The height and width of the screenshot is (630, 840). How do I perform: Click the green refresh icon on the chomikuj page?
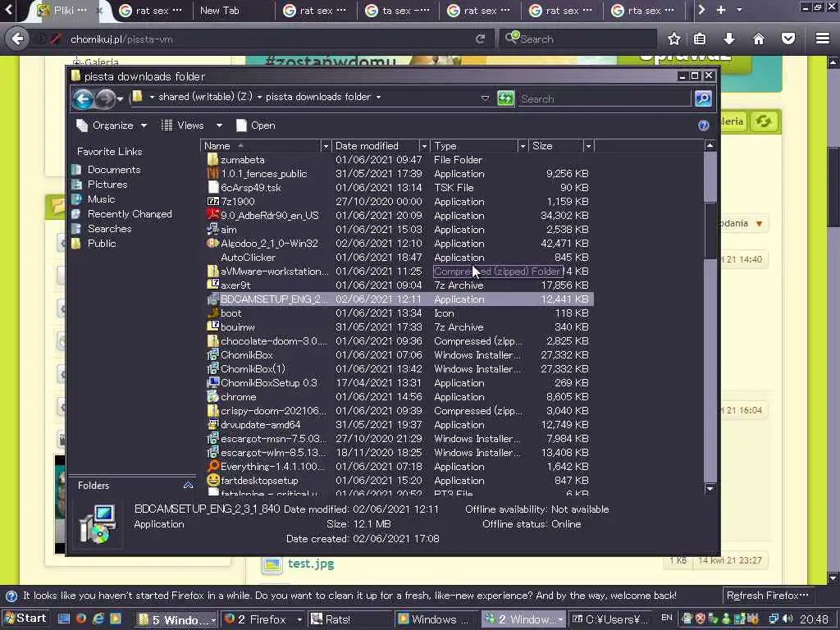[x=764, y=121]
